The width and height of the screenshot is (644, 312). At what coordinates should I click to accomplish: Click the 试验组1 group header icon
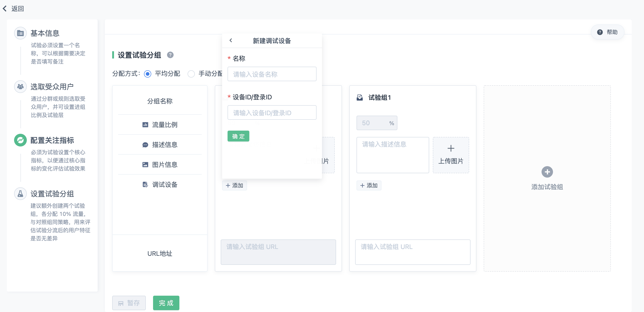359,97
